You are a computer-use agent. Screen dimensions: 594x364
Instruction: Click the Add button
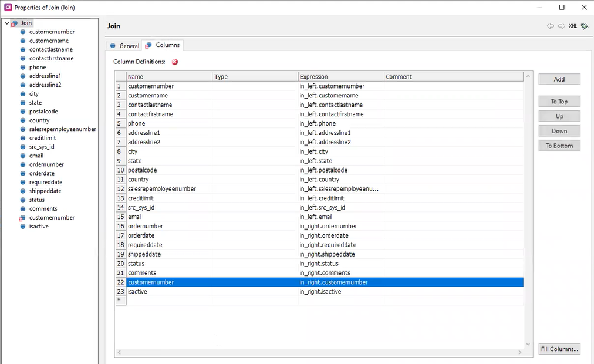(x=558, y=79)
